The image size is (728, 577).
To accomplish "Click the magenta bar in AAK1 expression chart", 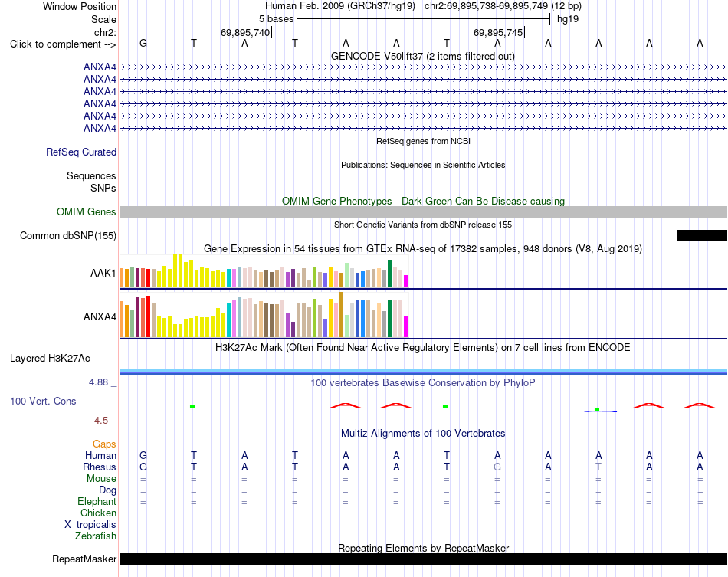I will [x=405, y=281].
